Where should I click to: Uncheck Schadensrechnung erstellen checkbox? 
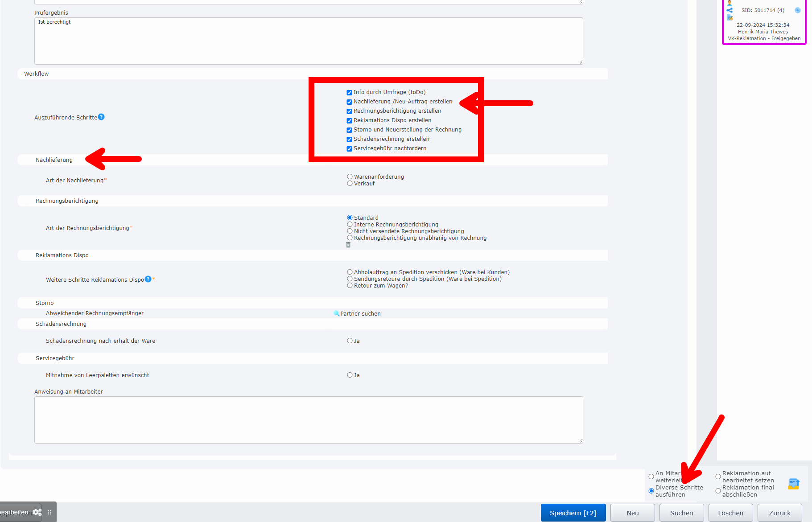pos(349,140)
